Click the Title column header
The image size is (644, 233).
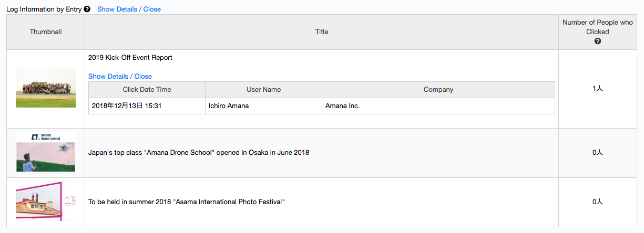click(322, 32)
